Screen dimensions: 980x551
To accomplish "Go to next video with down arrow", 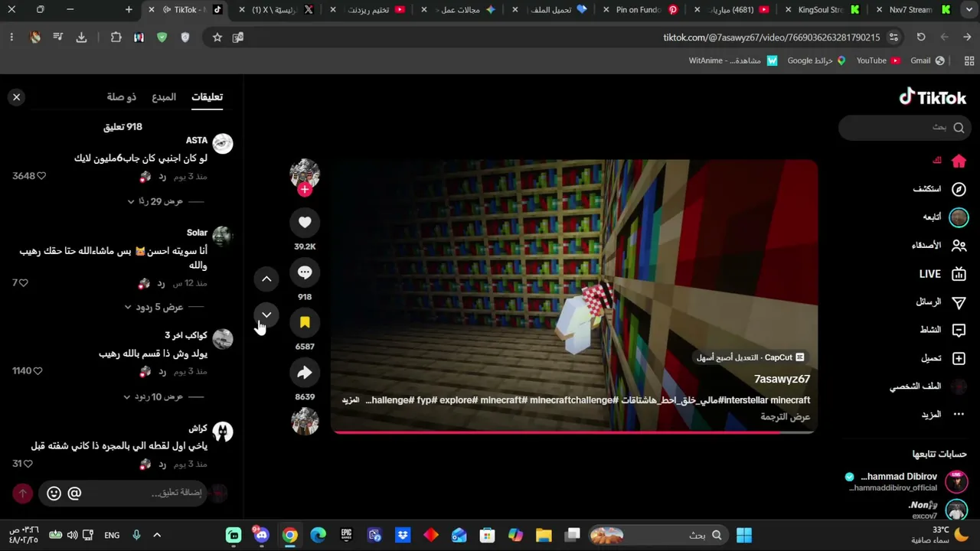I will pos(266,315).
